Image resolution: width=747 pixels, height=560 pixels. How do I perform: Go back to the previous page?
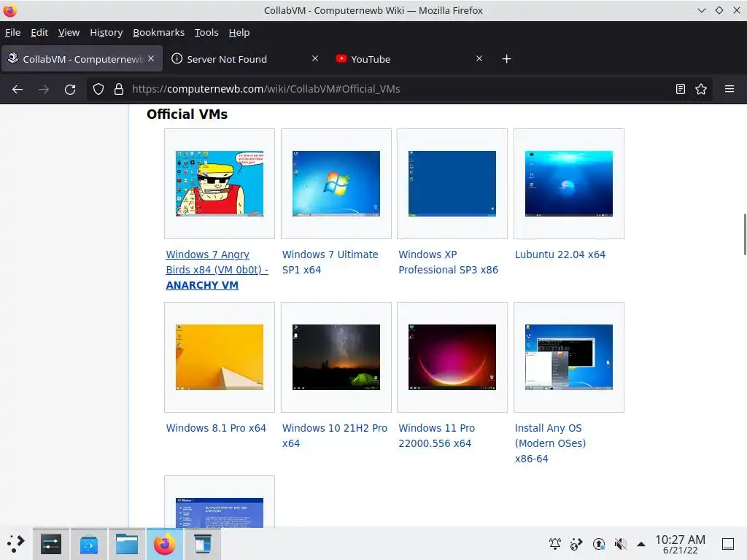tap(18, 89)
